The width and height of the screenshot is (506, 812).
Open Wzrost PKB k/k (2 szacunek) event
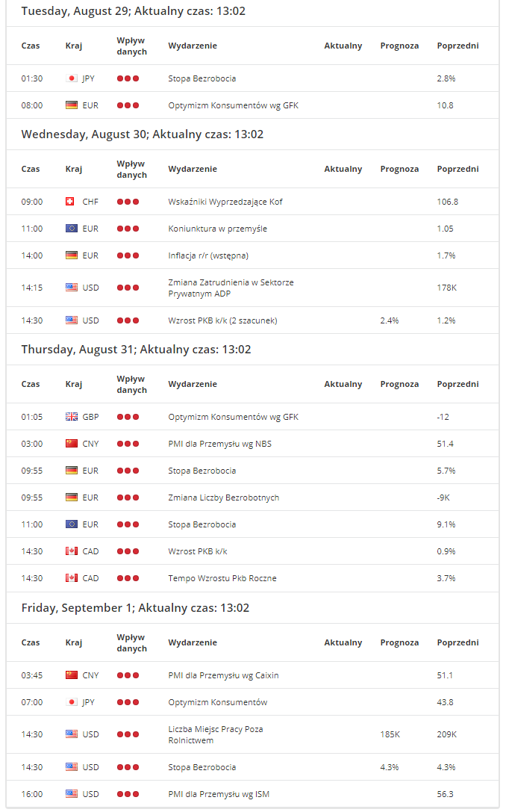[222, 320]
